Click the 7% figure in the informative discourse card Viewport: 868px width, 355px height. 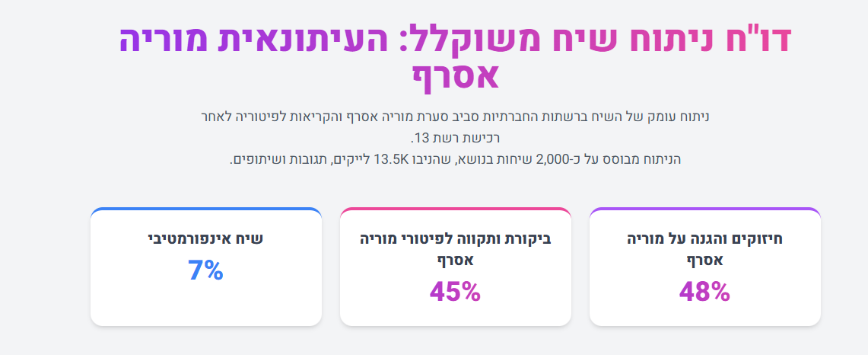(x=205, y=270)
